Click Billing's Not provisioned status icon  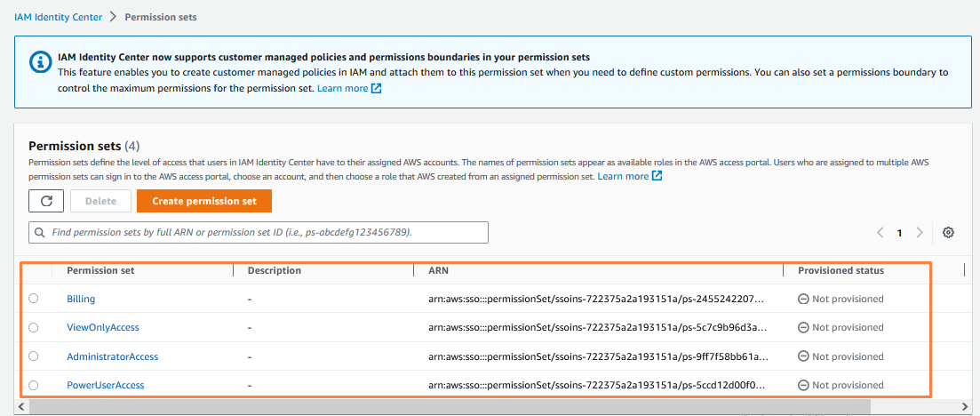[803, 300]
